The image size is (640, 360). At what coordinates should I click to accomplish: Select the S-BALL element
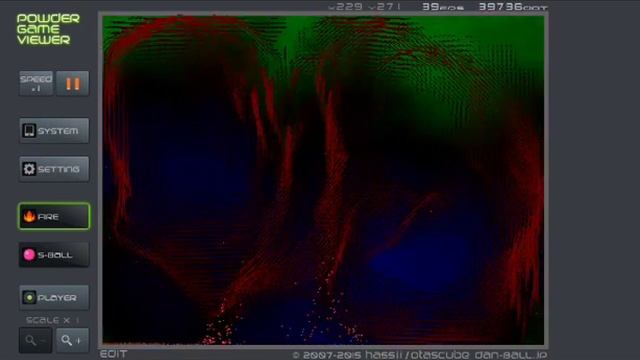[x=54, y=255]
